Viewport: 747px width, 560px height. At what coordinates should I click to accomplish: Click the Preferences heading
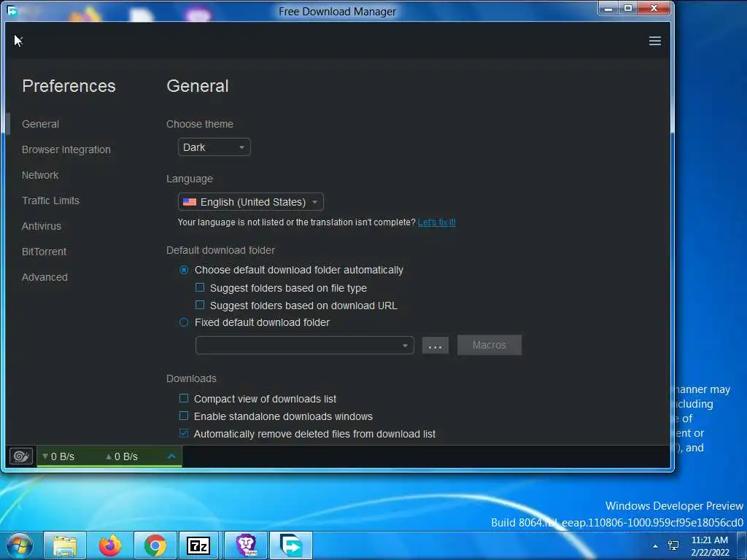click(x=69, y=86)
